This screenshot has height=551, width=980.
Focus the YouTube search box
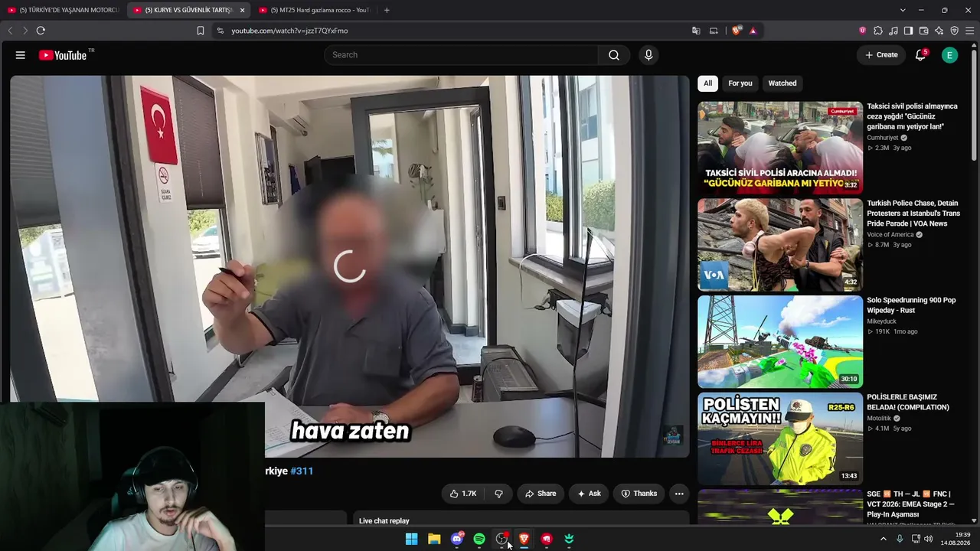461,55
